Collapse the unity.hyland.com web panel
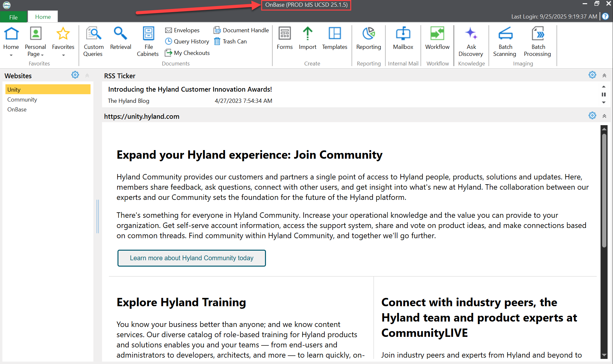 click(x=604, y=116)
